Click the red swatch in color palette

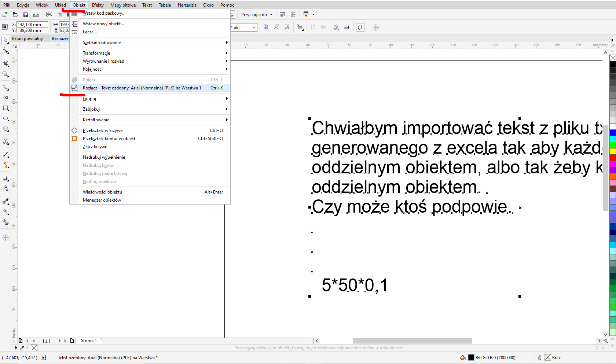coord(612,157)
